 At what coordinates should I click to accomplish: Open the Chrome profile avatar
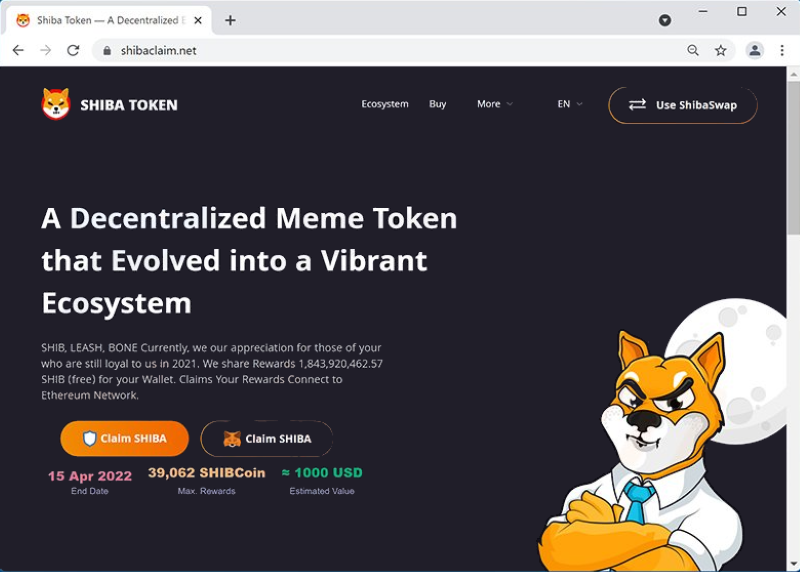pyautogui.click(x=755, y=50)
